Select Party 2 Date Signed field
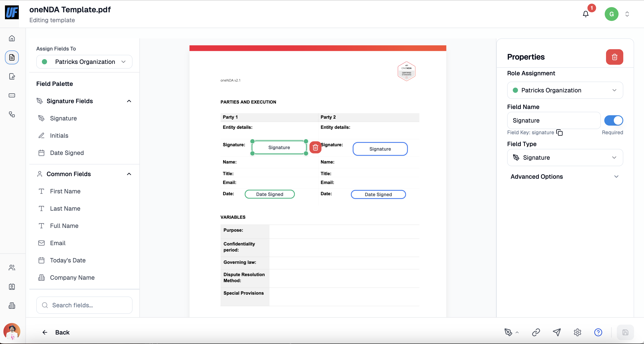Image resolution: width=644 pixels, height=344 pixels. coord(378,194)
